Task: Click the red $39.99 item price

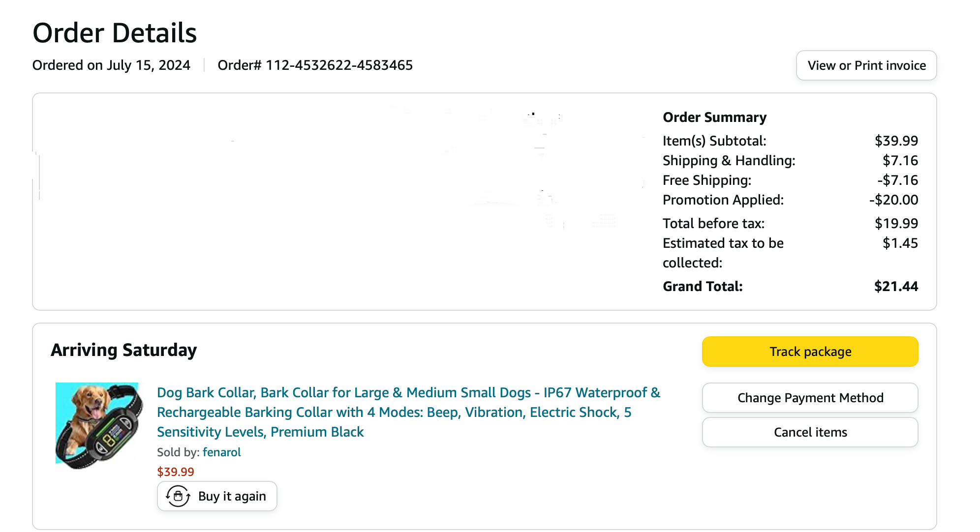Action: [x=175, y=472]
